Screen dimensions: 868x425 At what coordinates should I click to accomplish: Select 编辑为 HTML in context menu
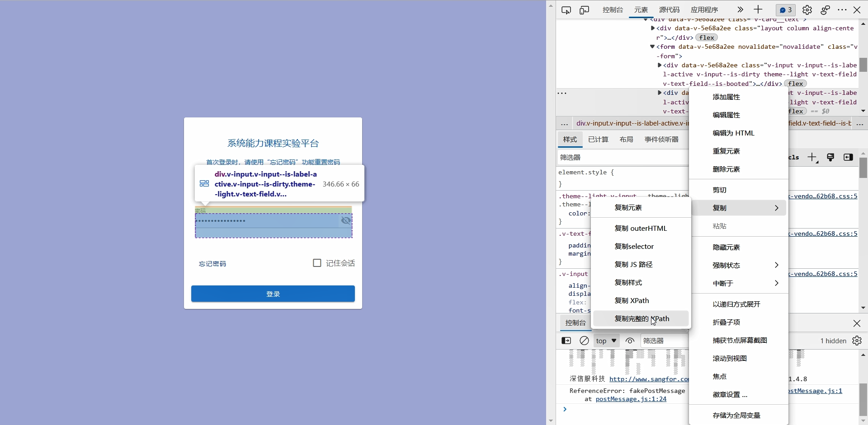coord(739,133)
